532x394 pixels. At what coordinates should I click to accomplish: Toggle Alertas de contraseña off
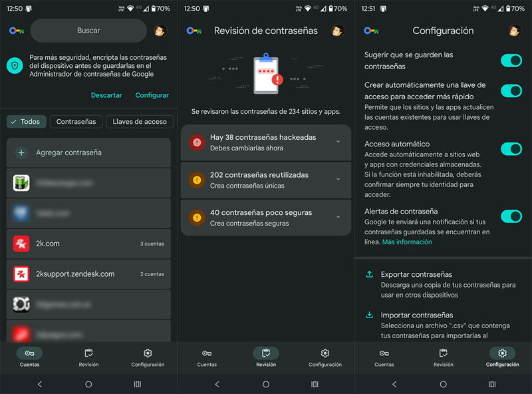click(x=511, y=216)
